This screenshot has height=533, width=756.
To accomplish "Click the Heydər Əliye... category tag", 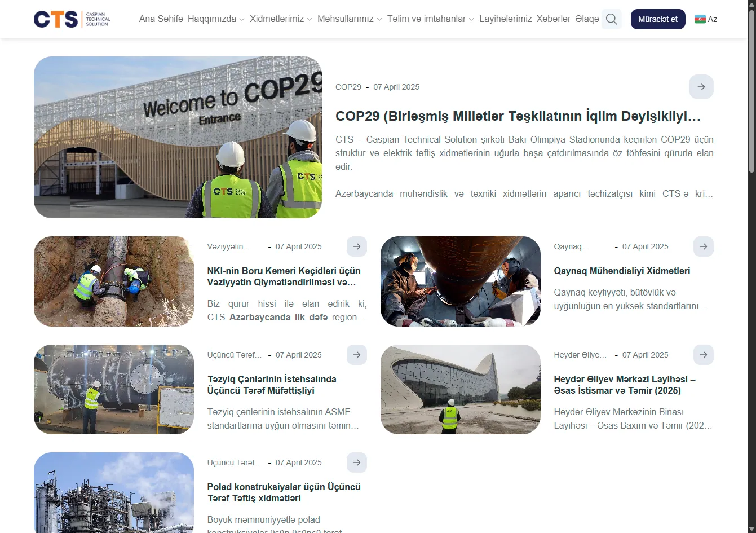I will coord(580,355).
